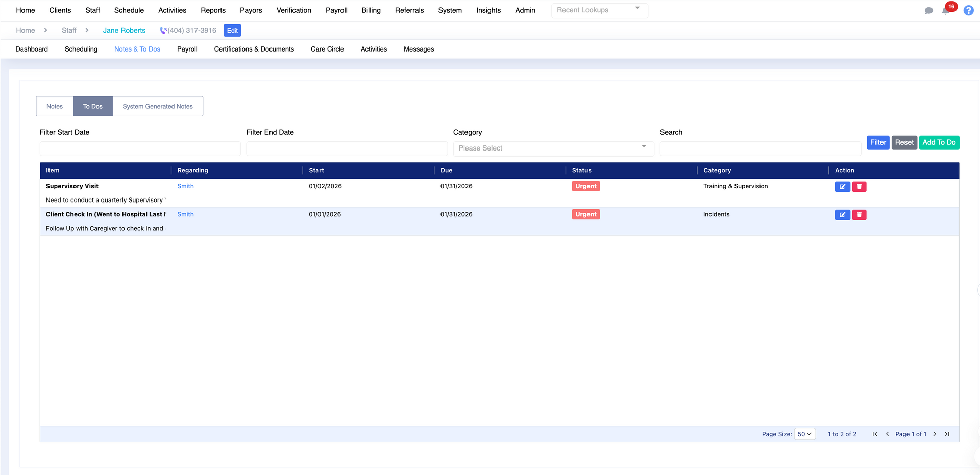Click the blue Filter button
This screenshot has height=475, width=980.
coord(878,142)
